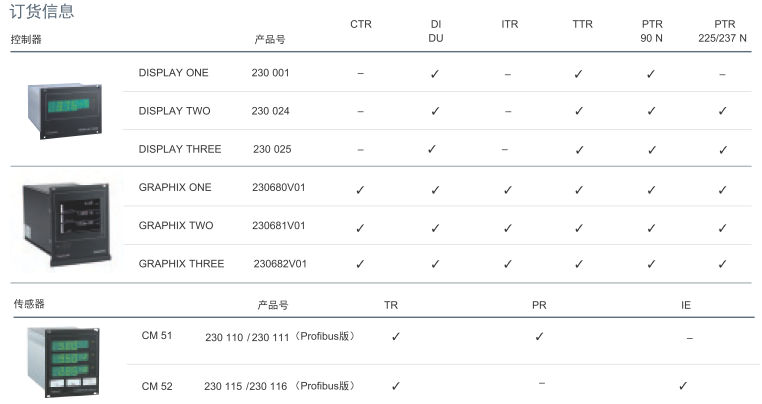Select DISPLAY TWO checkmark under PTR 225/237 N
This screenshot has height=404, width=762.
[x=723, y=111]
